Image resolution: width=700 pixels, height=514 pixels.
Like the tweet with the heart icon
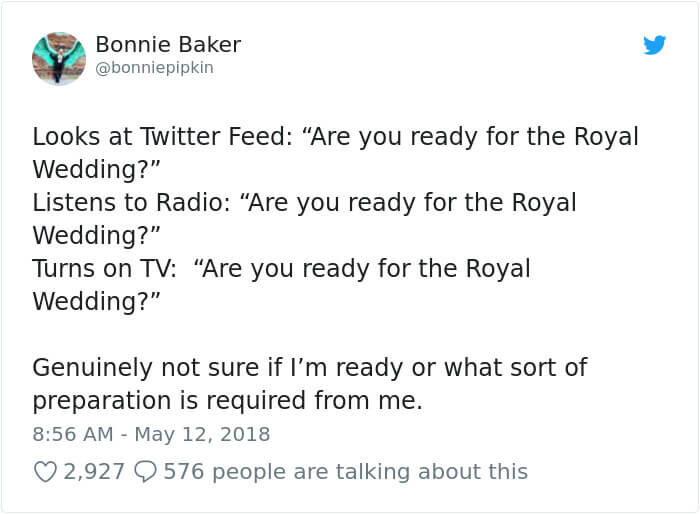click(45, 471)
